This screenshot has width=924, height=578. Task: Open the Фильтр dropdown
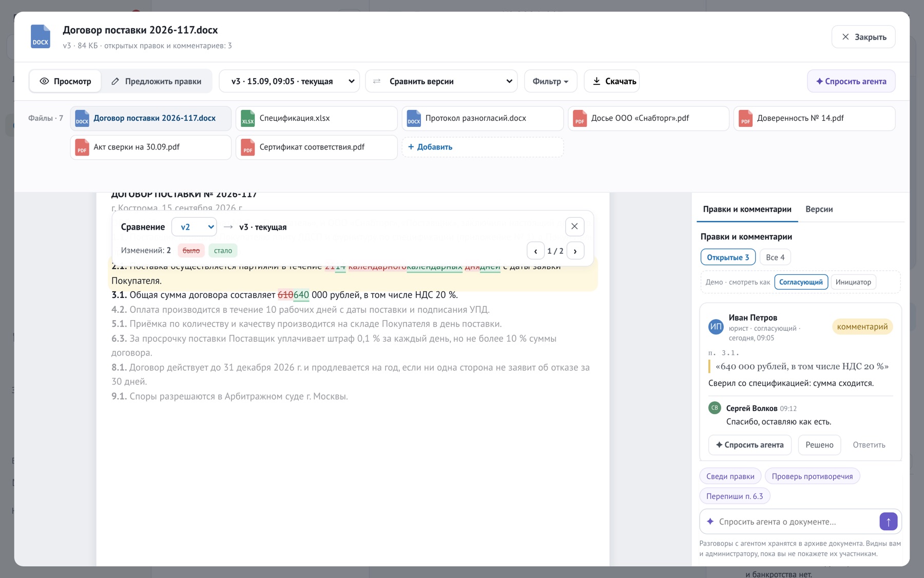click(550, 81)
